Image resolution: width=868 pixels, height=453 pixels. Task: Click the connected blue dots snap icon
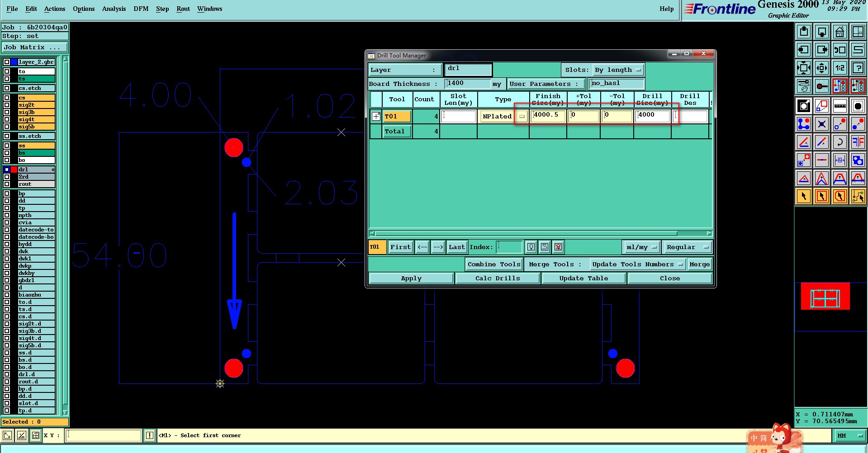[x=804, y=124]
